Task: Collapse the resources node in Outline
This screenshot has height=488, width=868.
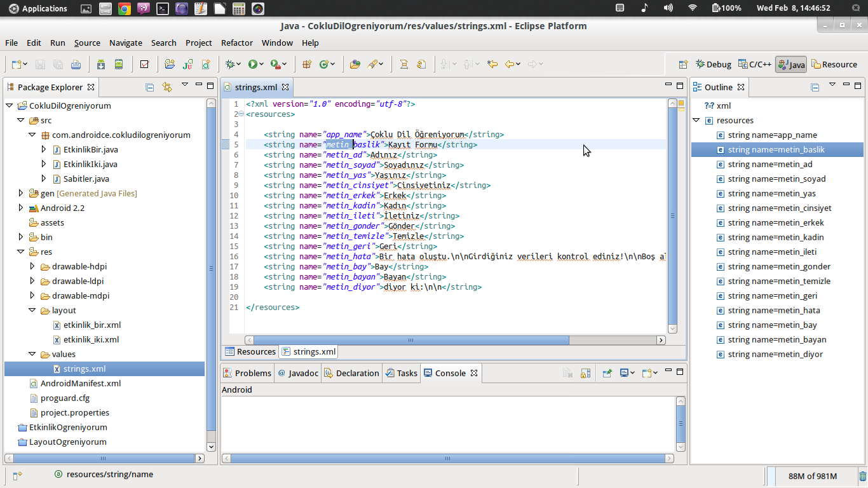Action: [696, 120]
